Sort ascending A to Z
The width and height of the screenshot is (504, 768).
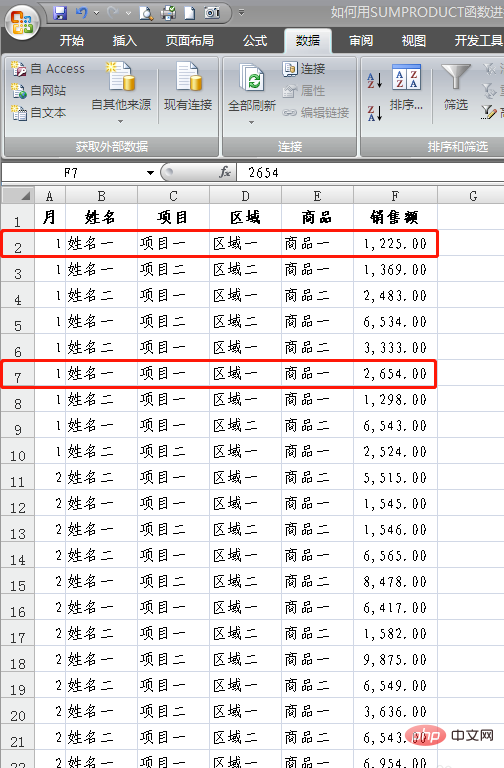375,80
